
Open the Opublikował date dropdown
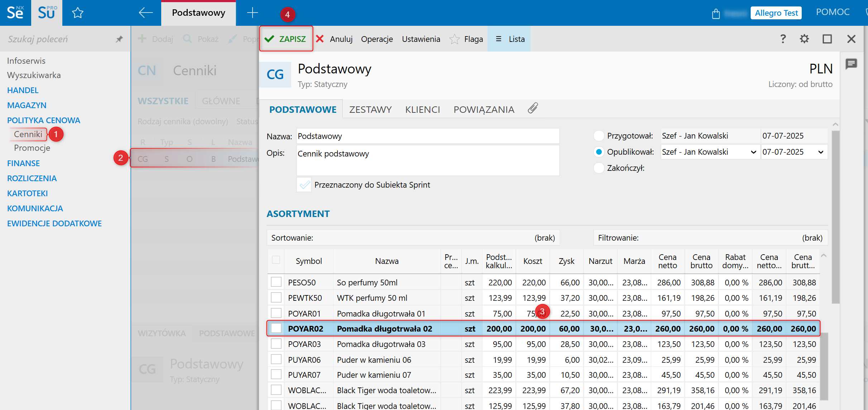820,152
